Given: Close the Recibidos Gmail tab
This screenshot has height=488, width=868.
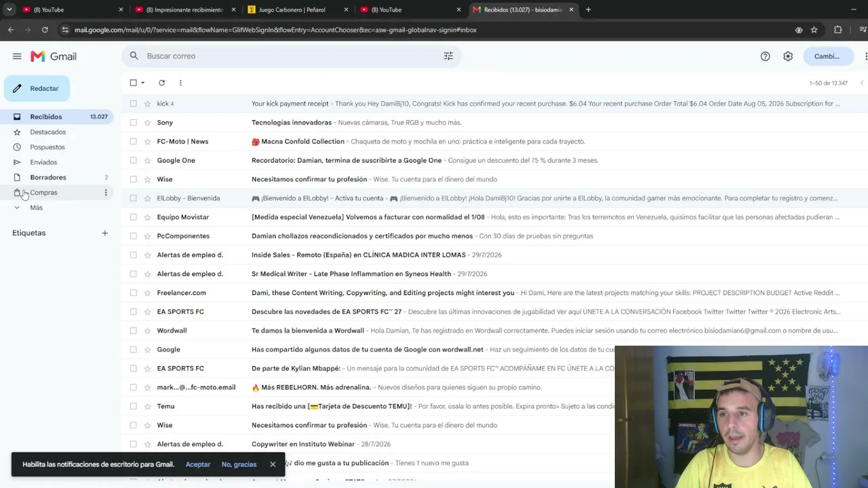Looking at the screenshot, I should click(571, 9).
